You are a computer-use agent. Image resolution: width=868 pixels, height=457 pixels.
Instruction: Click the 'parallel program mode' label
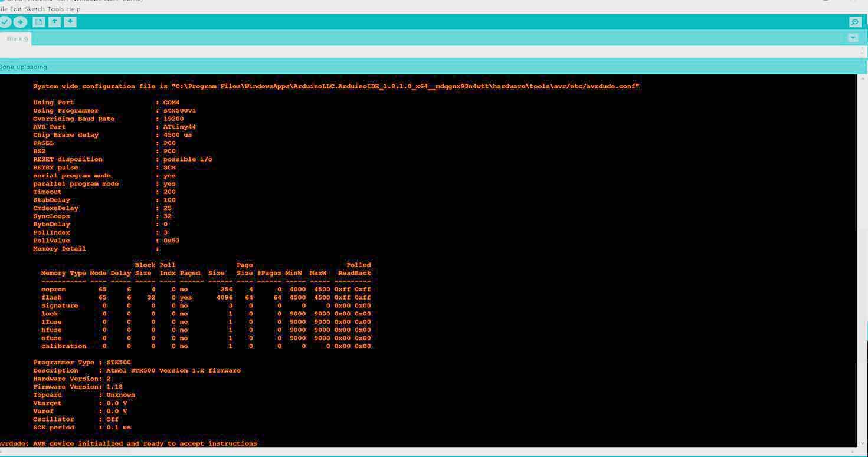(76, 184)
